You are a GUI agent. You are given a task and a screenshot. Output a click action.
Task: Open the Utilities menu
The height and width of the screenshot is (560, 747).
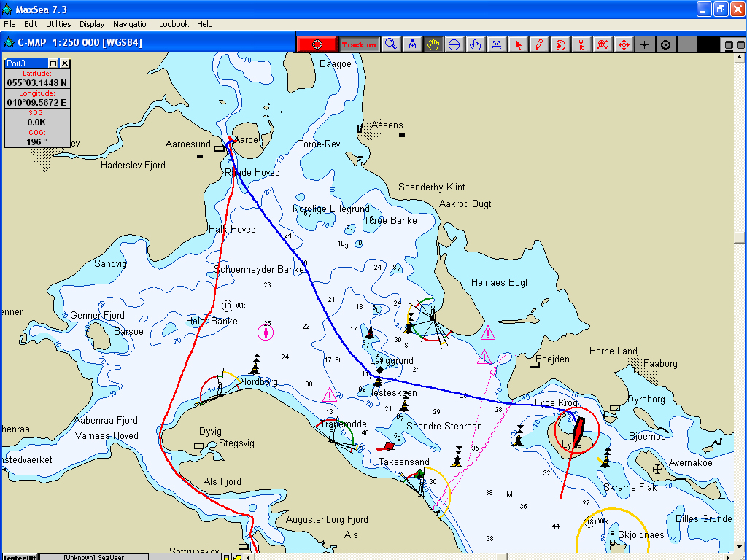pyautogui.click(x=58, y=24)
